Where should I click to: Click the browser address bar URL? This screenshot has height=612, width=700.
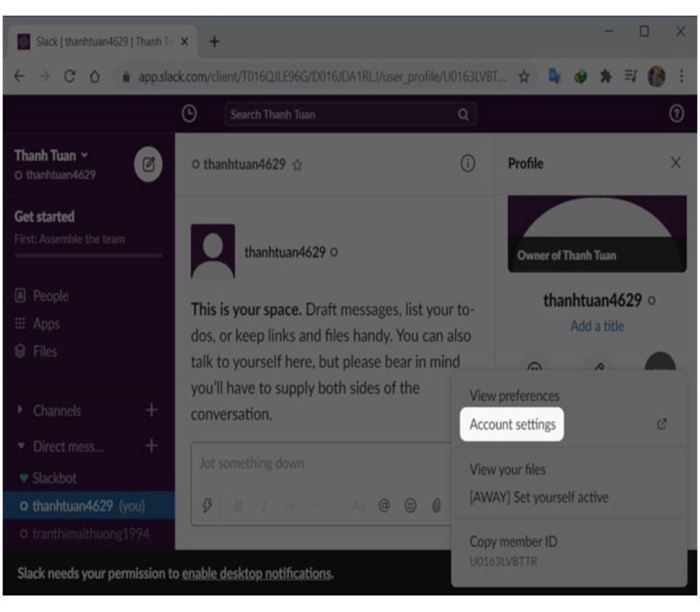[322, 77]
